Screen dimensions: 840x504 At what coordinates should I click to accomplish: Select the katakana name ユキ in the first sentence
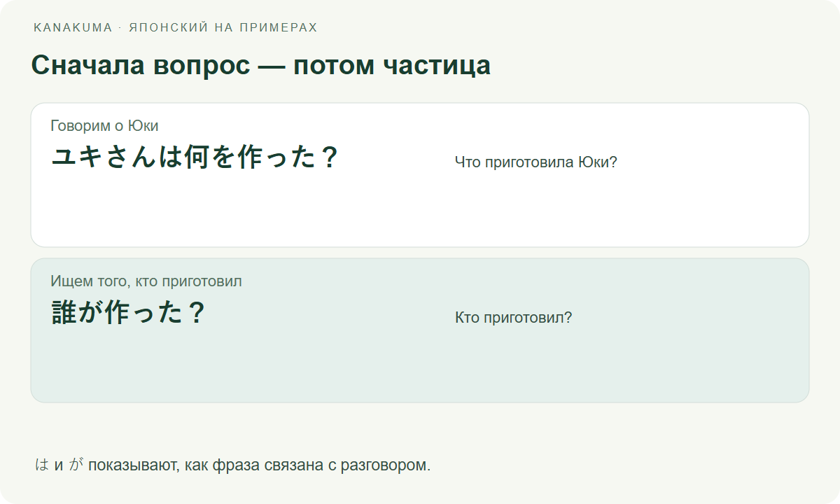pyautogui.click(x=78, y=157)
